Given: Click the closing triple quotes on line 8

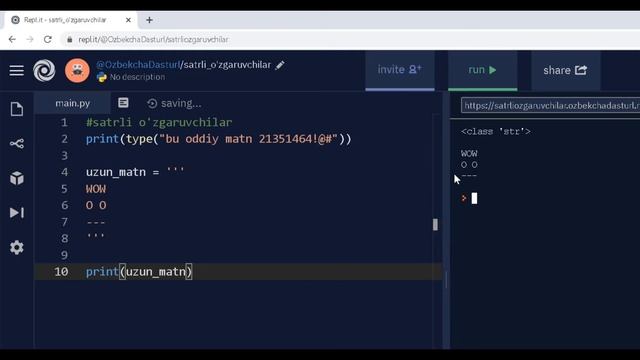Looking at the screenshot, I should click(96, 236).
